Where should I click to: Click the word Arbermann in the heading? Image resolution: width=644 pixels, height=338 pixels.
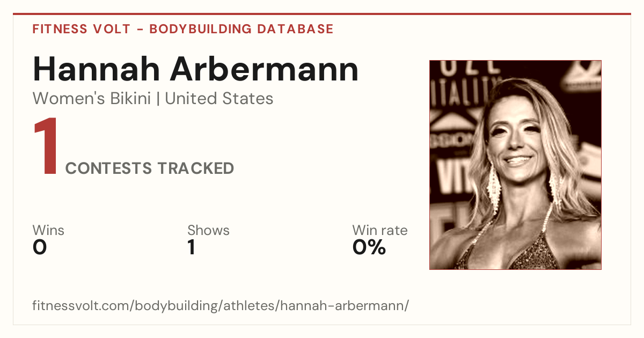click(265, 69)
